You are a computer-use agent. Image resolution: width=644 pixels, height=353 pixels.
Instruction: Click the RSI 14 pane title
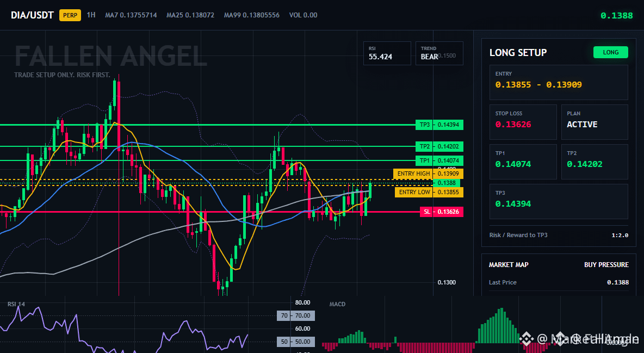pyautogui.click(x=16, y=304)
